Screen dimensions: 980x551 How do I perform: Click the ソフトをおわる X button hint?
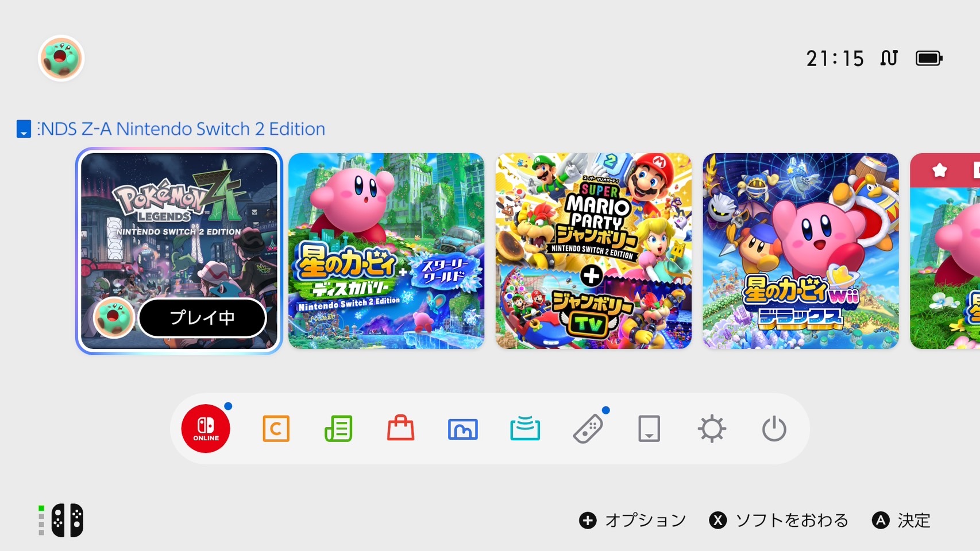click(779, 521)
